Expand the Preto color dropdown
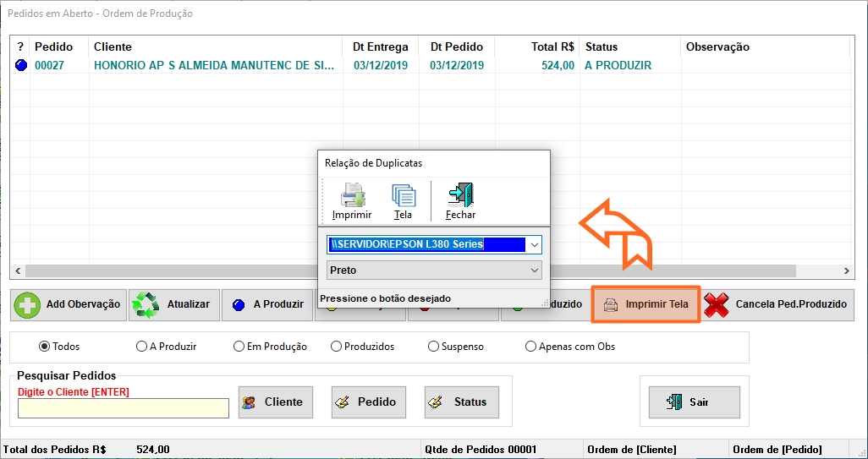 (533, 270)
